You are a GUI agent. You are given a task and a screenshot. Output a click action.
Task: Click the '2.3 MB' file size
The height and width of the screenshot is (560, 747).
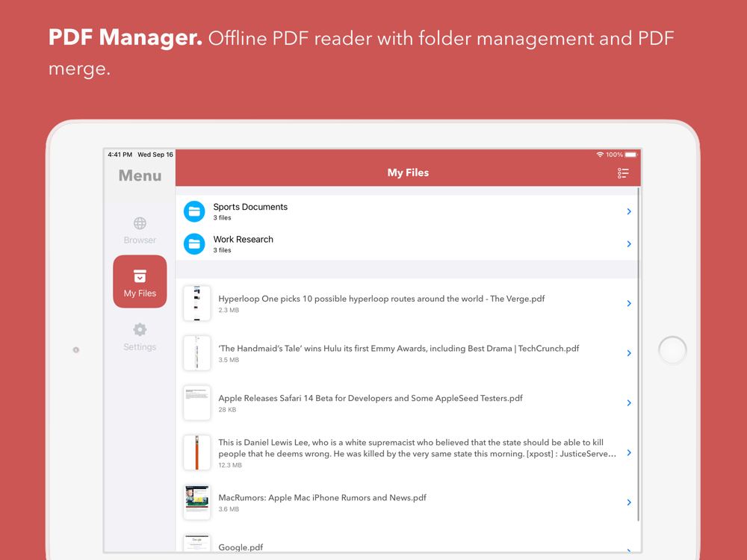229,310
